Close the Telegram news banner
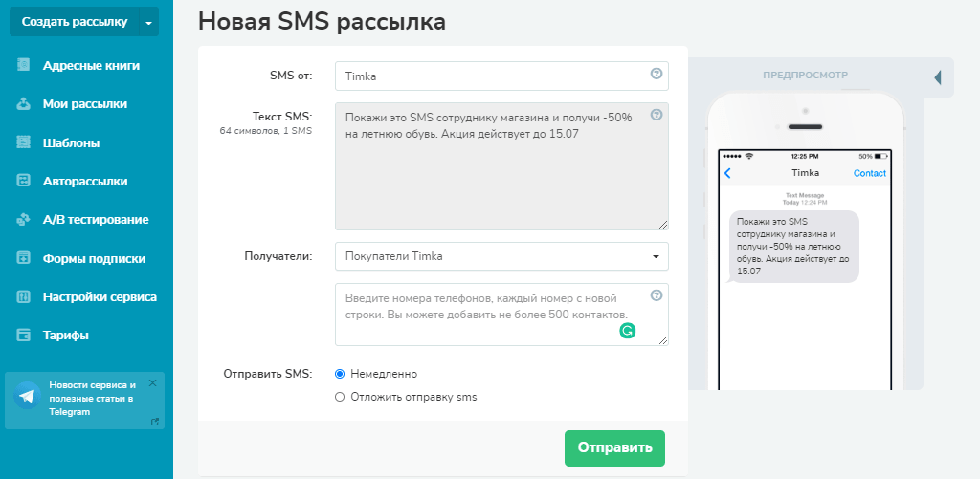980x479 pixels. (152, 382)
